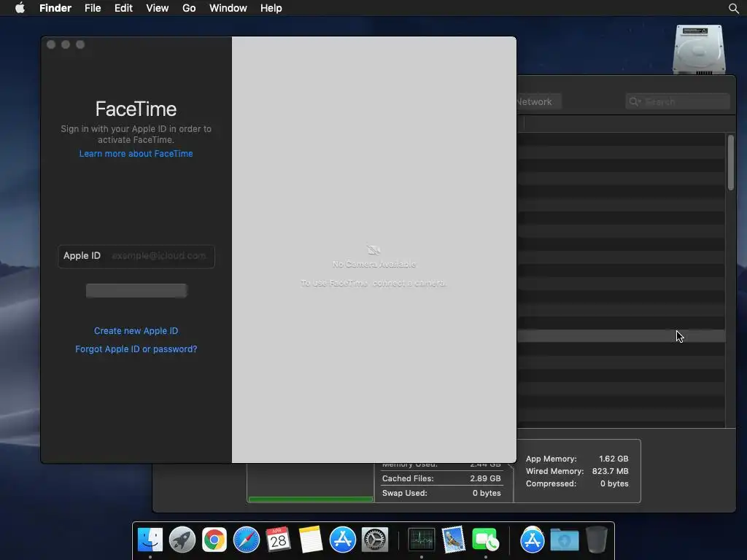Click the no-camera icon in FaceTime
Screen dimensions: 747x560
coord(373,250)
